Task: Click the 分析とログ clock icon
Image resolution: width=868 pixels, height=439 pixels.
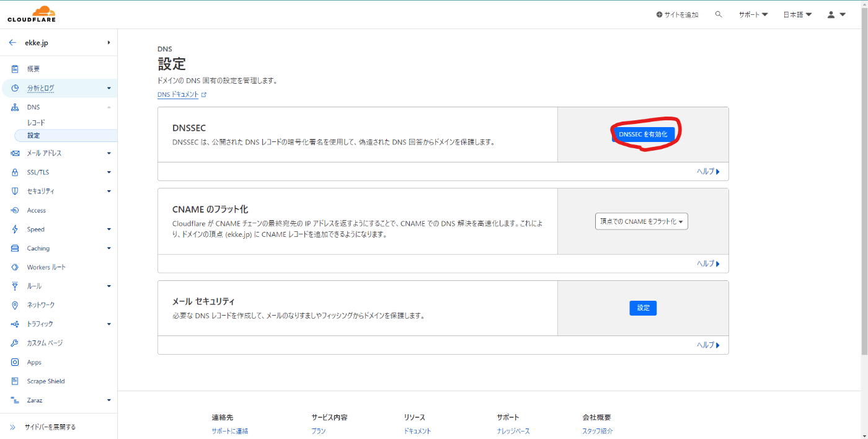Action: [x=15, y=88]
